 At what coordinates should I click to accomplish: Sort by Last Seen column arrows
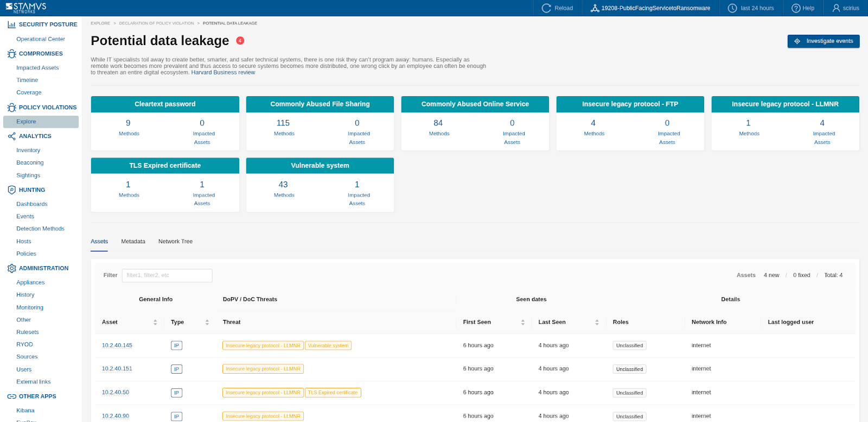point(597,322)
